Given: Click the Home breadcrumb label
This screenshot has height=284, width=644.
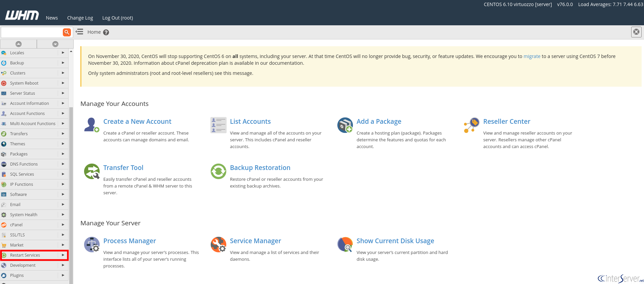Looking at the screenshot, I should 94,32.
